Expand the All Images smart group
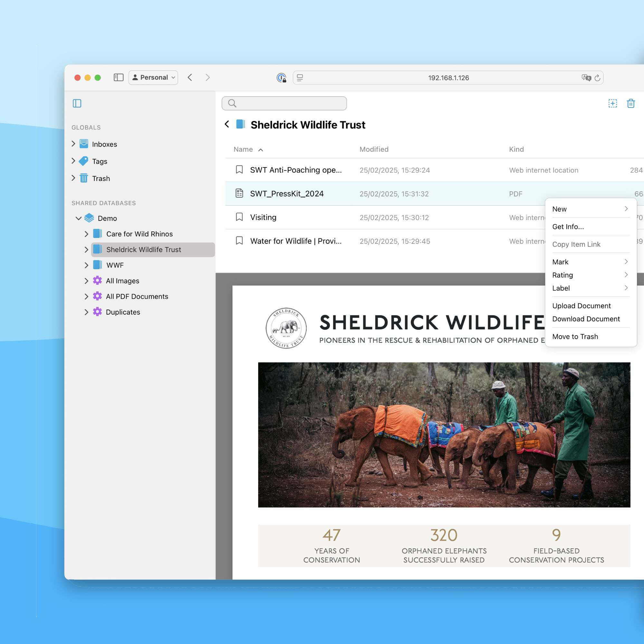 point(86,281)
